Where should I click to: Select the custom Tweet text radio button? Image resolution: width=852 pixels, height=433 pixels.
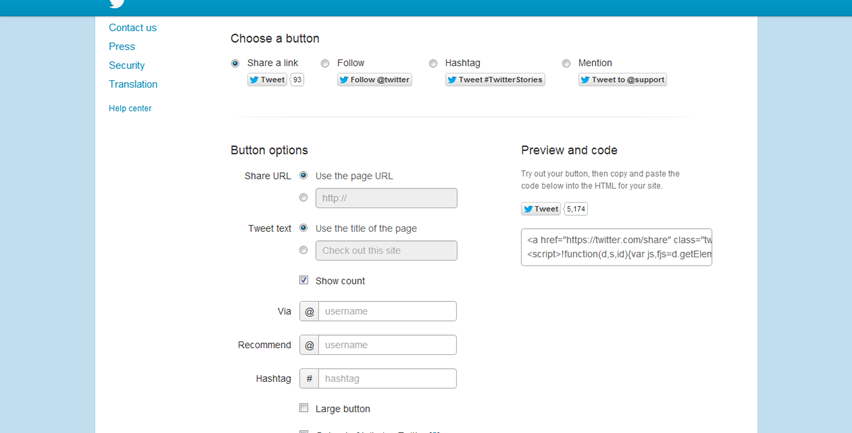[304, 250]
